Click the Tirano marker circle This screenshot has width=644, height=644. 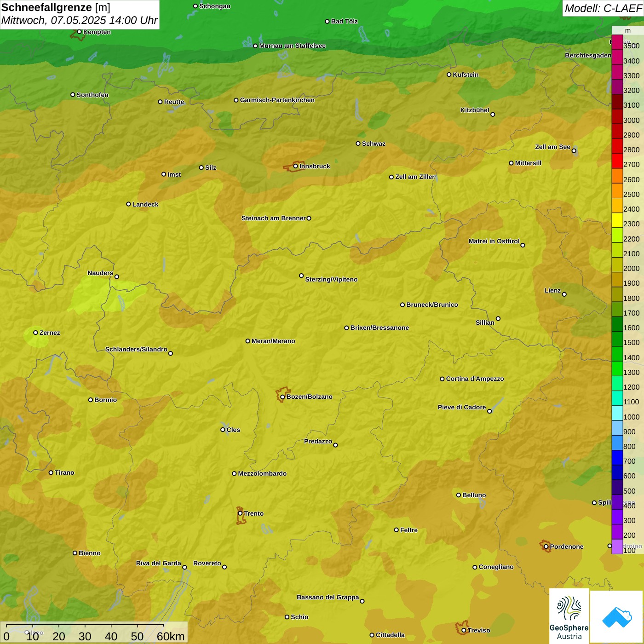click(51, 472)
